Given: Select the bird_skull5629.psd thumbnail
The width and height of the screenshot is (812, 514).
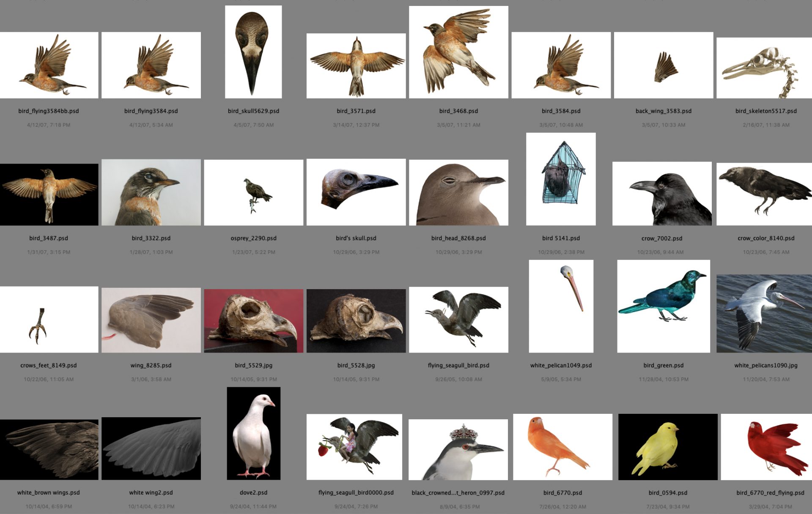Looking at the screenshot, I should 253,52.
